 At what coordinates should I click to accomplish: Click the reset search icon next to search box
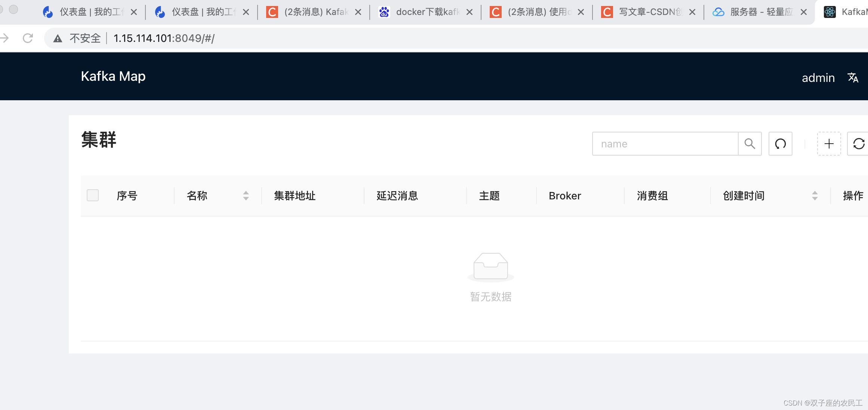tap(781, 144)
